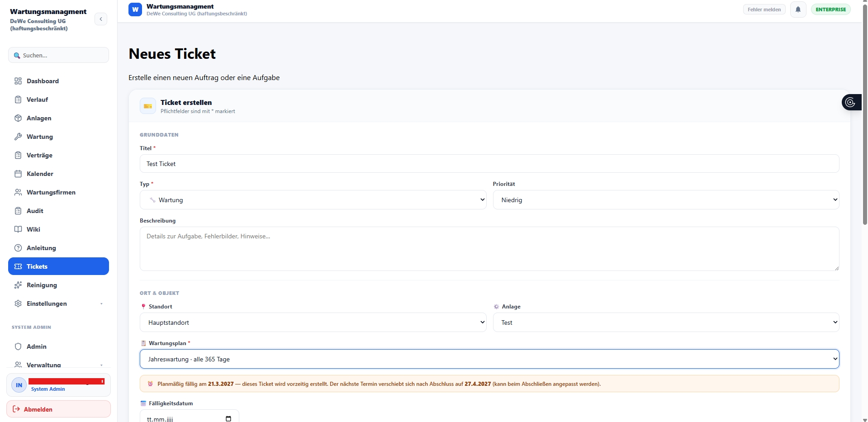
Task: Navigate to Anleitung in the sidebar
Action: point(58,248)
